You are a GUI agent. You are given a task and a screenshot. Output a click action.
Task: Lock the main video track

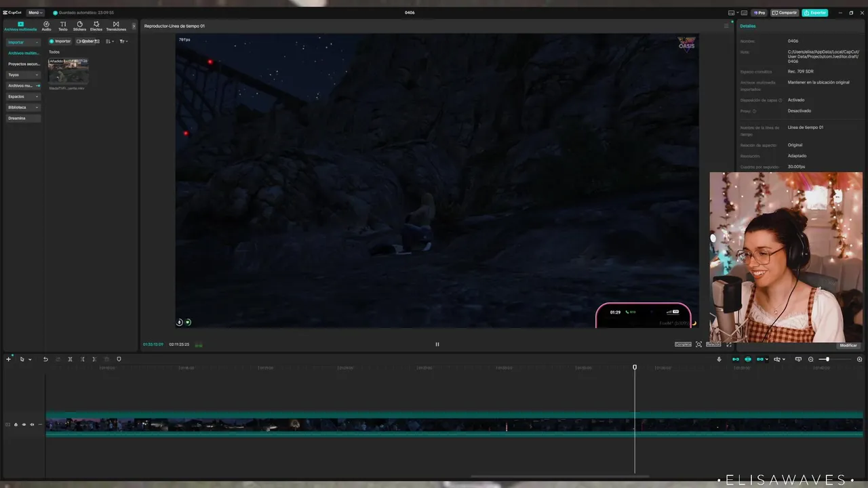point(16,425)
